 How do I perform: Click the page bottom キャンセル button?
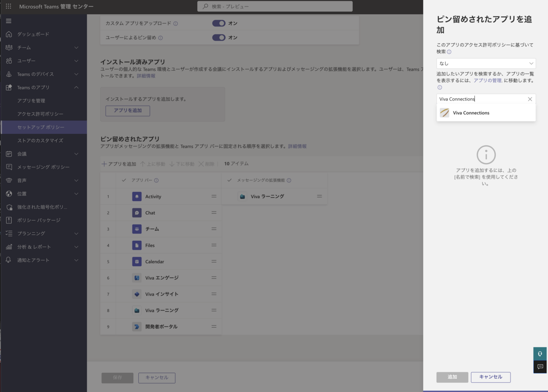pyautogui.click(x=157, y=378)
